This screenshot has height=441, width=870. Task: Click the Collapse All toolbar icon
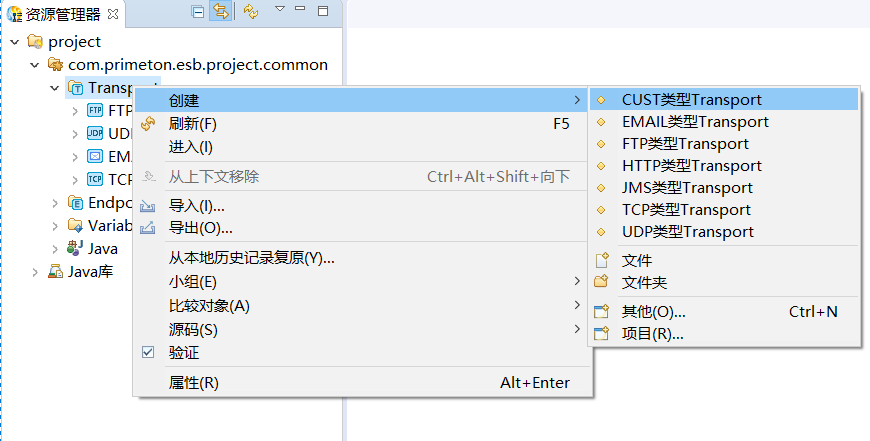(x=197, y=12)
